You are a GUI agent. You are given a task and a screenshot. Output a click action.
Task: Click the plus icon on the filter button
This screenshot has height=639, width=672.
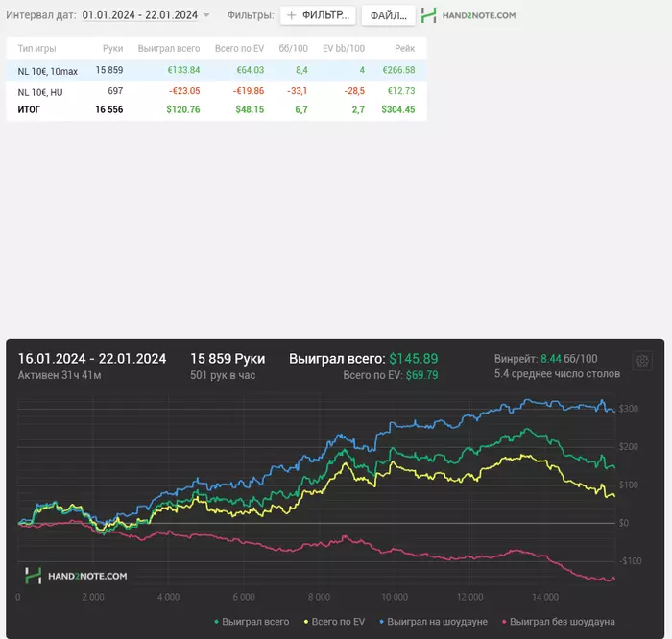292,16
